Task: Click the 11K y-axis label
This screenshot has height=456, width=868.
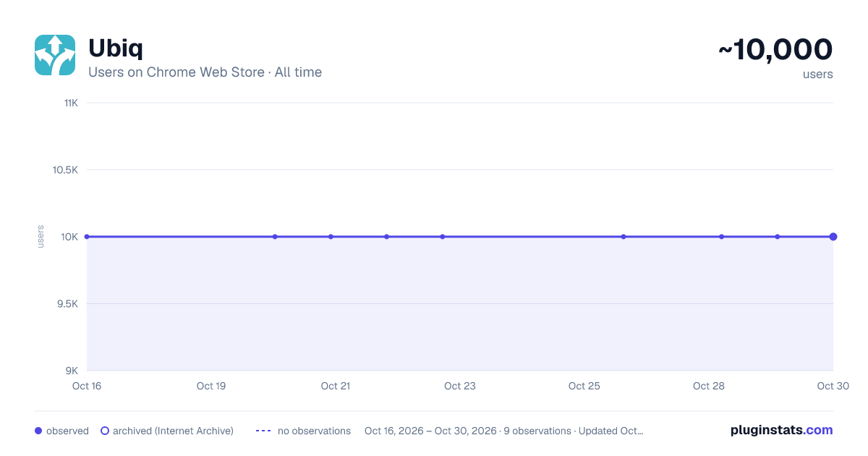Action: click(x=71, y=103)
